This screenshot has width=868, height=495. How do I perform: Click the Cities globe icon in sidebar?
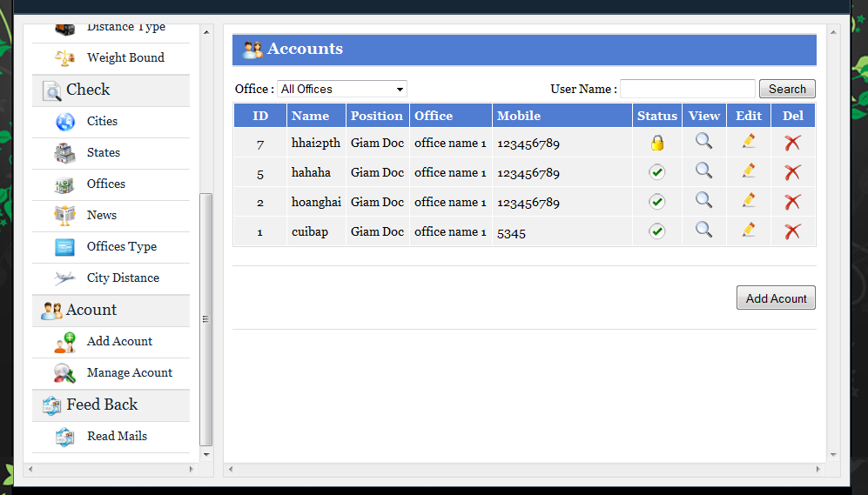(x=65, y=122)
